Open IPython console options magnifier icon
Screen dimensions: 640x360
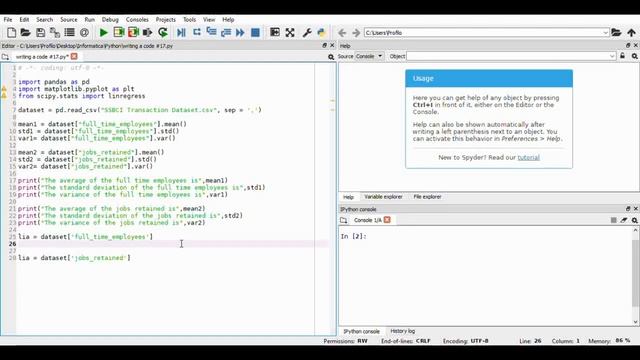tap(635, 220)
